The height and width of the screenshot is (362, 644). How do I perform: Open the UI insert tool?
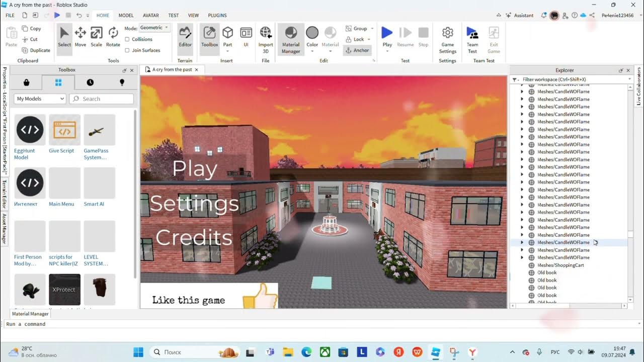coord(246,38)
